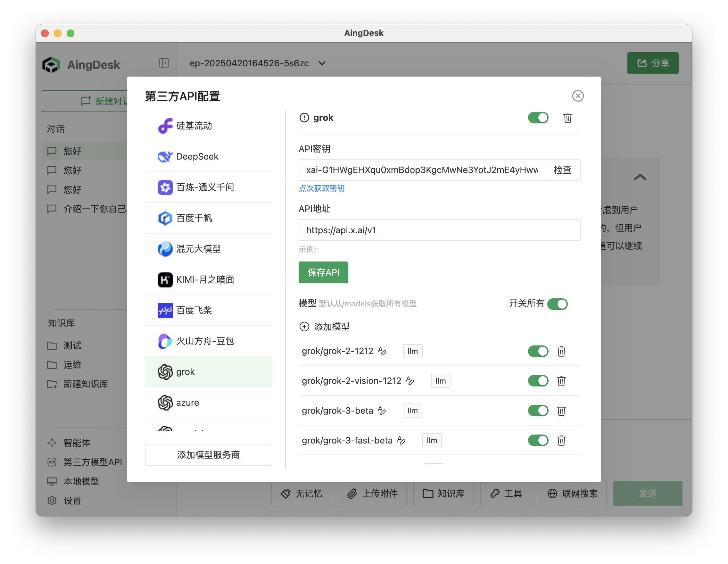Delete the grok provider with trash icon
728x564 pixels.
pos(567,118)
